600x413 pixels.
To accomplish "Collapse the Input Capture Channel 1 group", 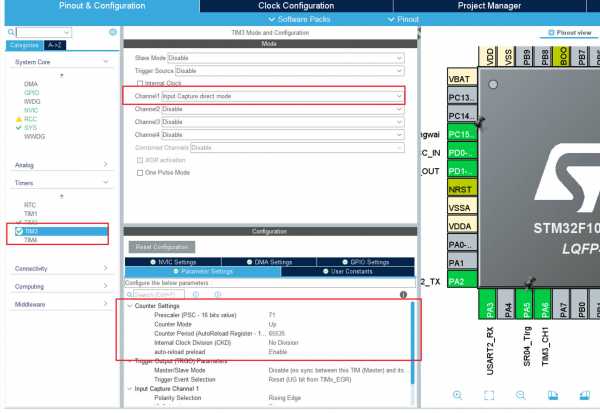I will point(130,389).
